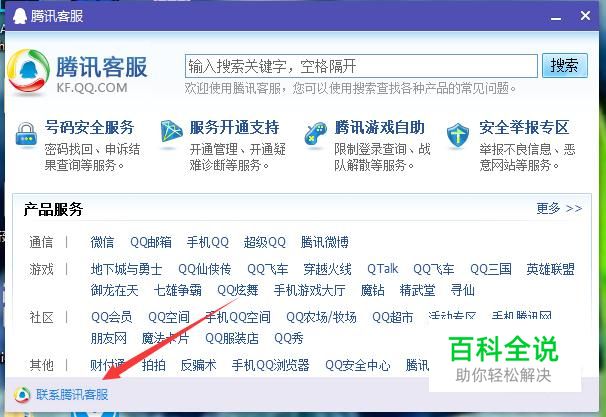Open the gamepad 腾讯游戏自助 icon
Image resolution: width=606 pixels, height=417 pixels.
pos(315,134)
